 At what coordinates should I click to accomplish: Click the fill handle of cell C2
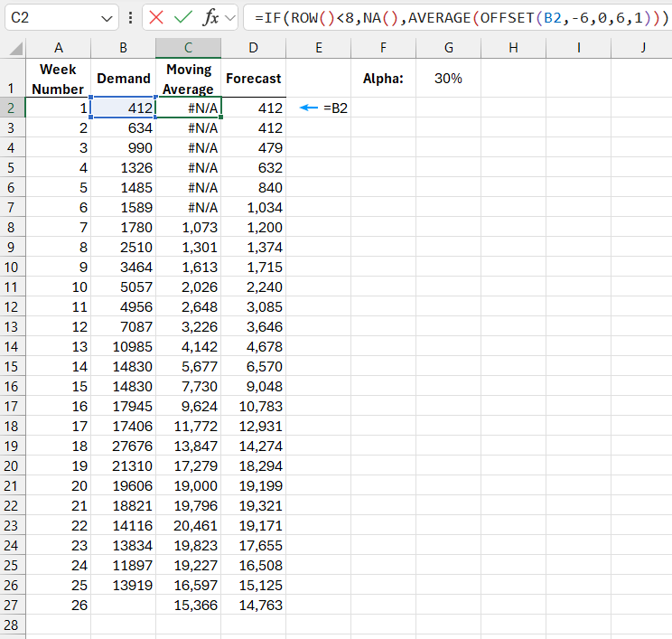(221, 117)
